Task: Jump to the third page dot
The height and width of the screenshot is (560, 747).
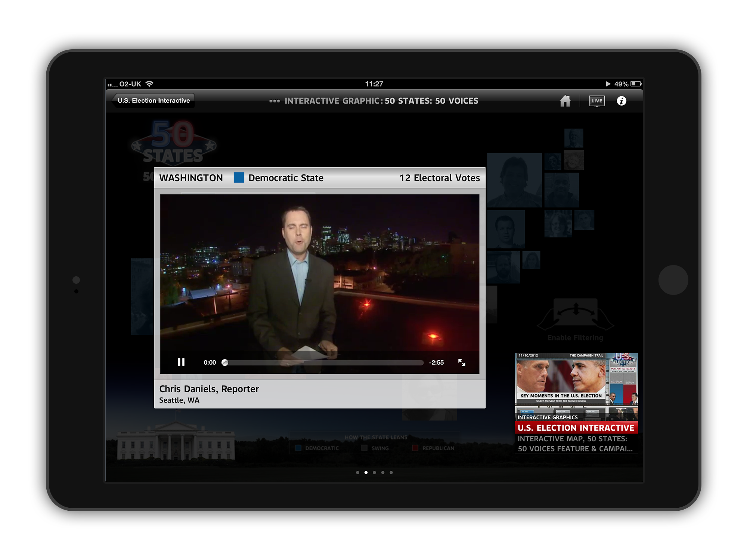Action: [374, 473]
